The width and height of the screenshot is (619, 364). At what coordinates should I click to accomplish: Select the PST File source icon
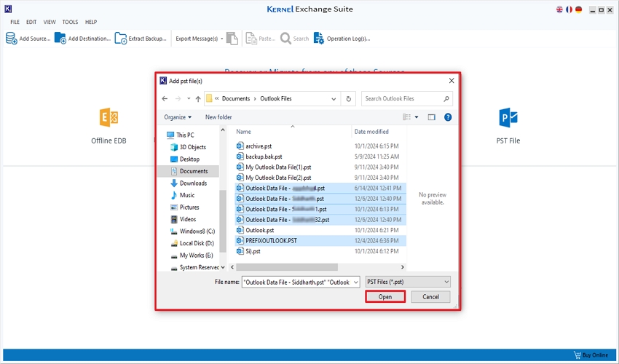tap(508, 118)
